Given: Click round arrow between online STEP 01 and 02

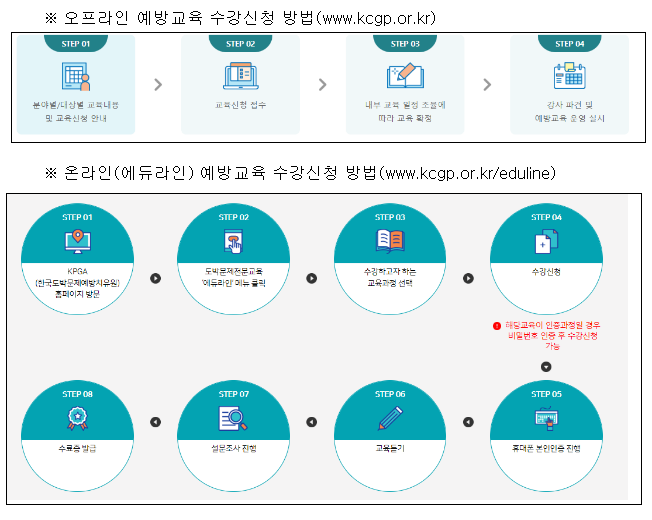Looking at the screenshot, I should coord(156,278).
